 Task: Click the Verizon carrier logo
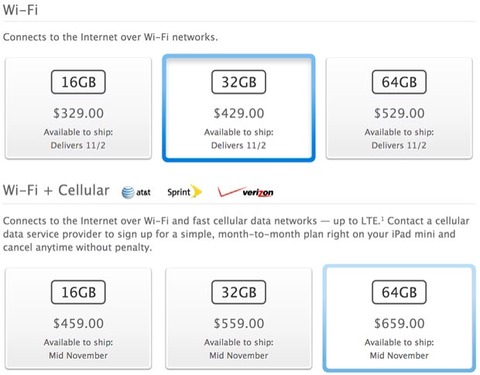coord(245,192)
